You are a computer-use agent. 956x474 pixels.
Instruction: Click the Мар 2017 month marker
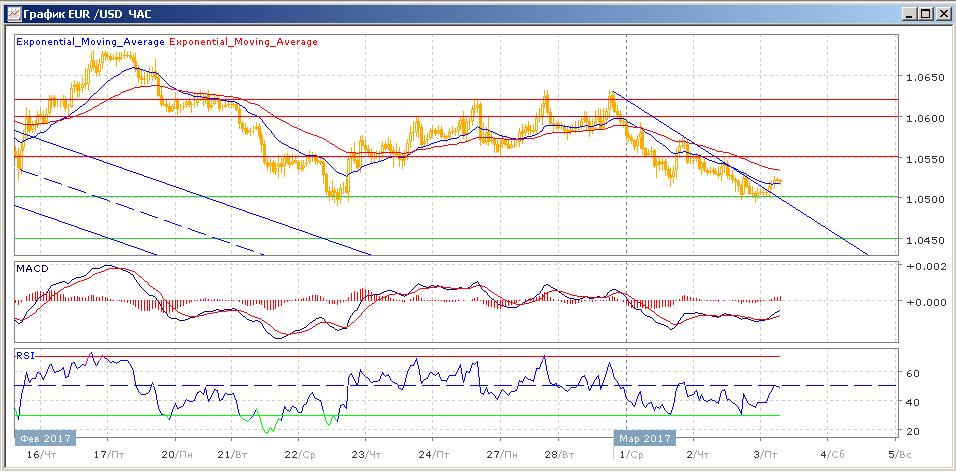(x=644, y=438)
